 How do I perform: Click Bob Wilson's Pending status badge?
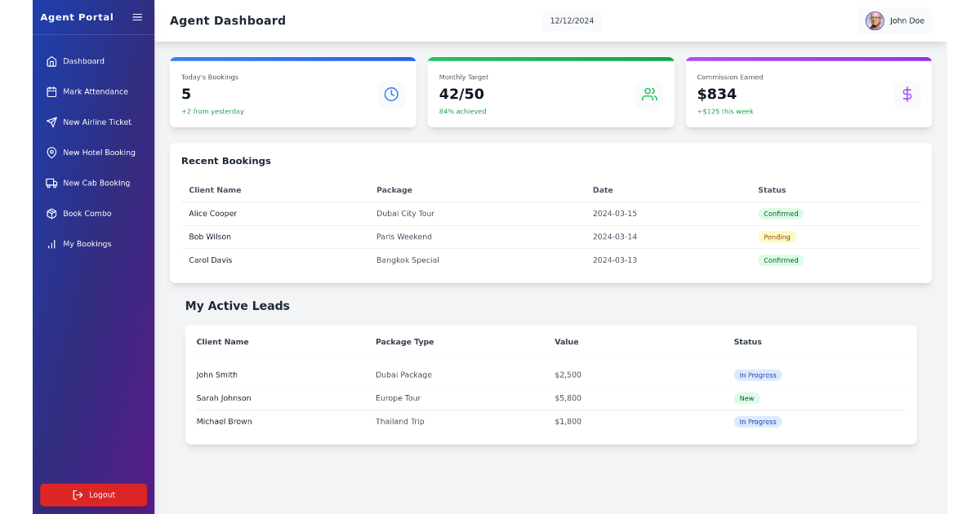777,237
